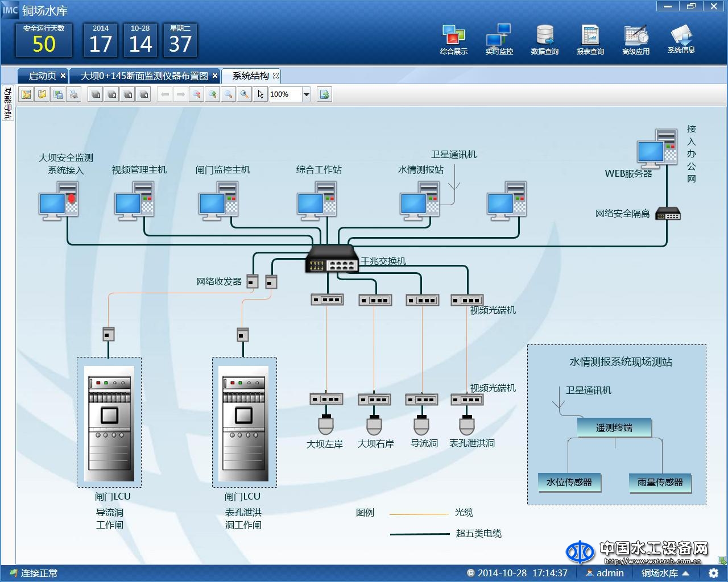
Task: Open 系统信息 icon
Action: pos(681,39)
